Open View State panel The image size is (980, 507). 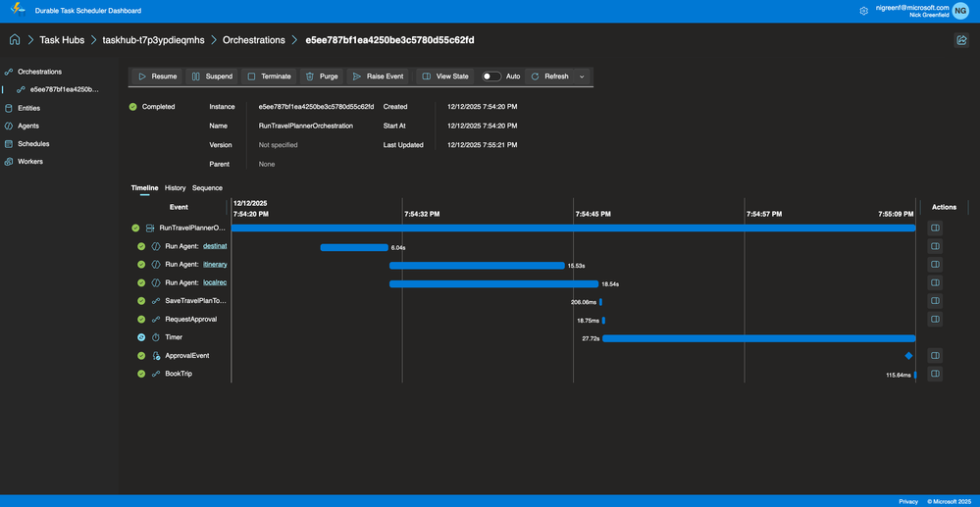click(445, 76)
